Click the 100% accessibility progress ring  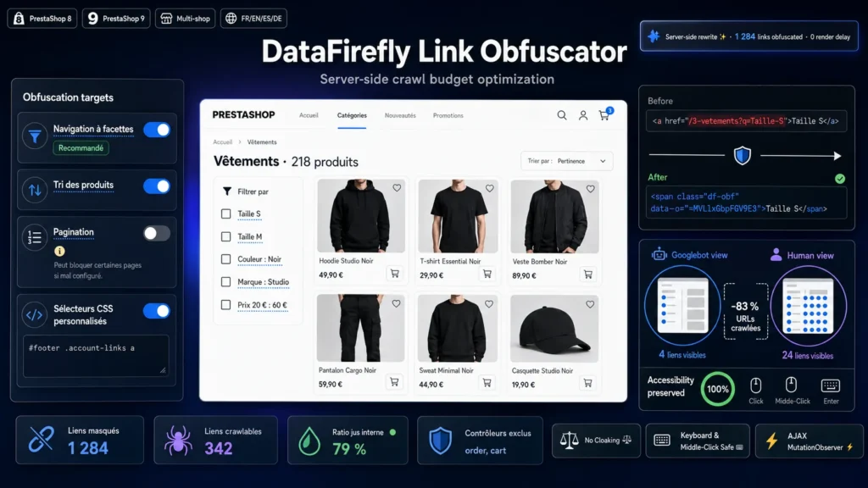[x=717, y=389]
